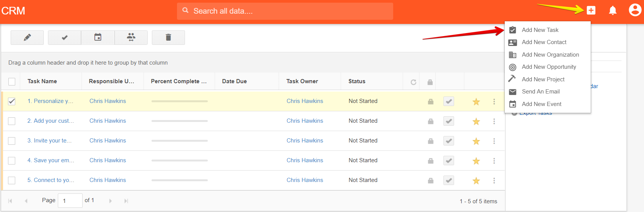The width and height of the screenshot is (644, 212).
Task: Sort by Task Name column header
Action: pyautogui.click(x=42, y=81)
